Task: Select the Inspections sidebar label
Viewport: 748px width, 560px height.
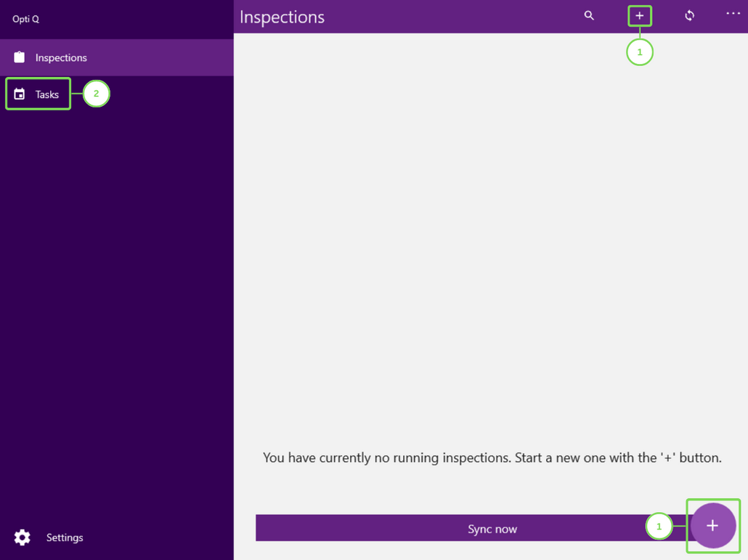Action: (61, 57)
